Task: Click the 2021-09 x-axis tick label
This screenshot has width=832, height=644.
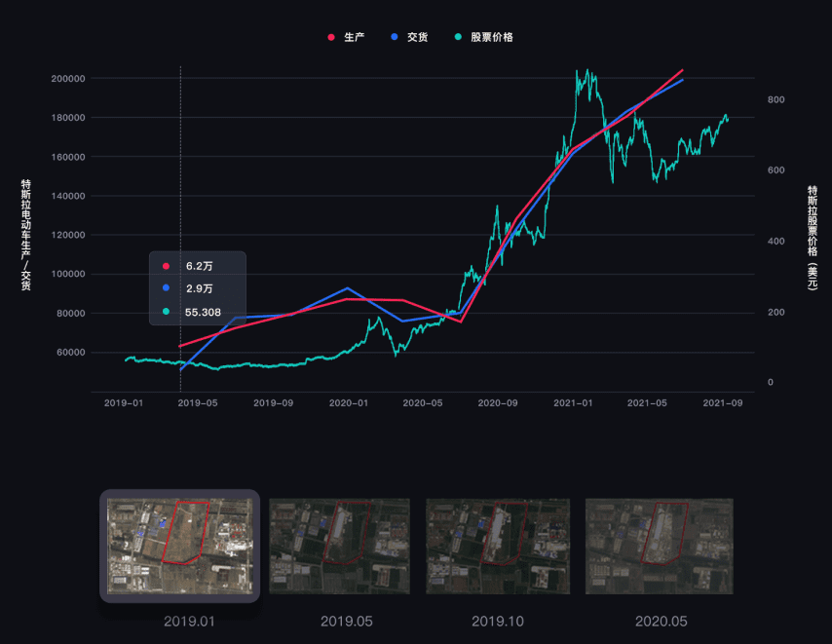Action: point(724,402)
